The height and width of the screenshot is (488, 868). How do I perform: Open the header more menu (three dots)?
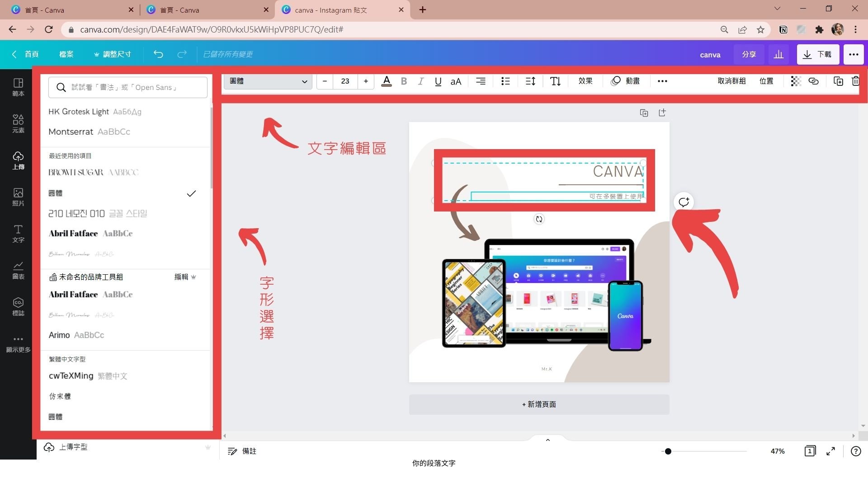coord(854,54)
